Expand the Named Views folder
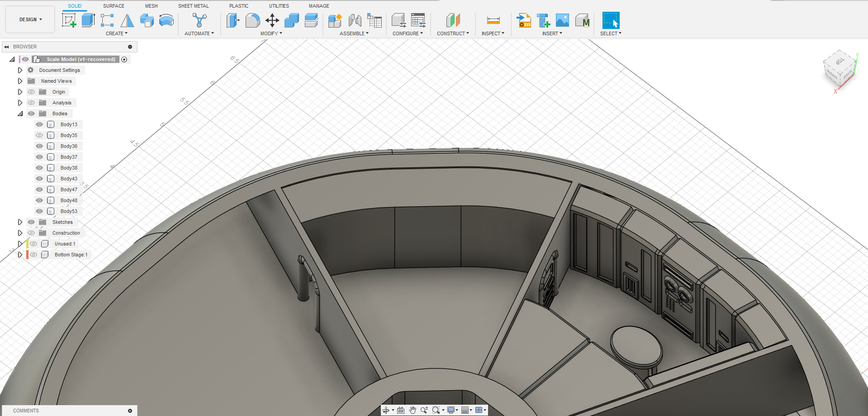Screen dimensions: 868x416 [x=20, y=81]
